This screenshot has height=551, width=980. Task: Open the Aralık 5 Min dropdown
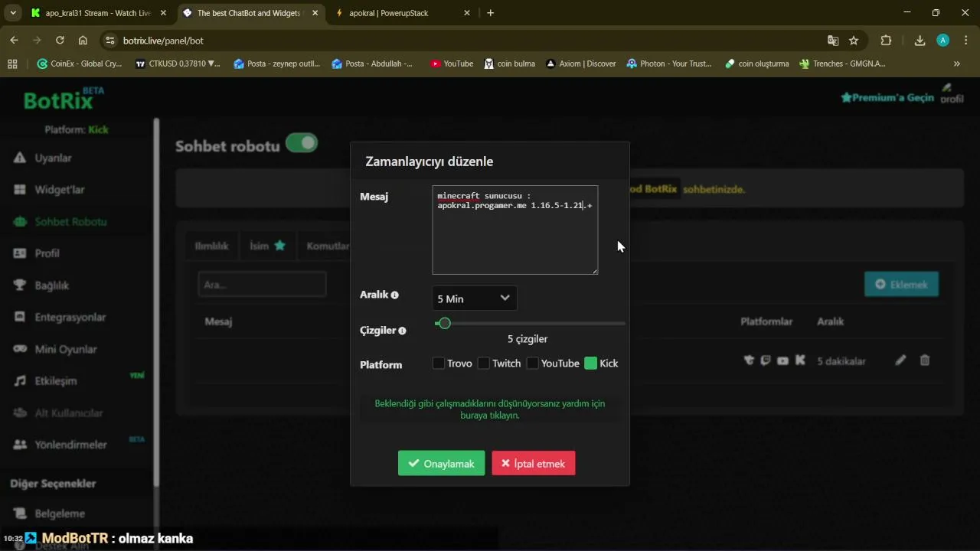(x=475, y=298)
